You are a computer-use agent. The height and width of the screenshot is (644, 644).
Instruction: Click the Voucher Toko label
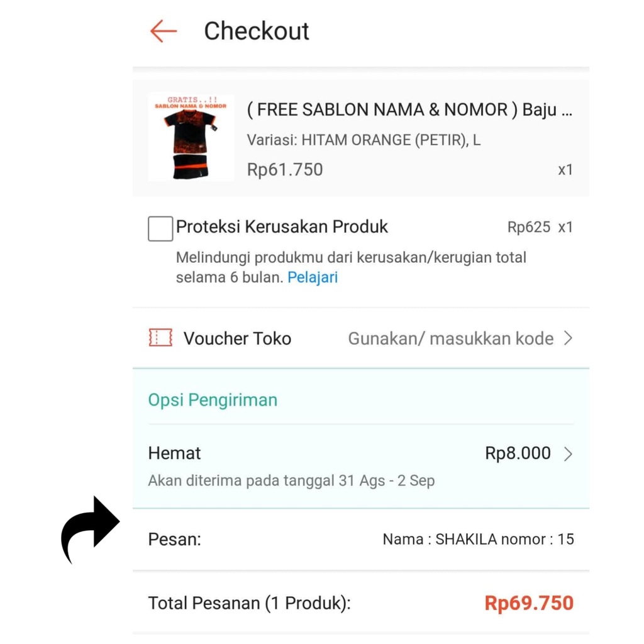[x=237, y=338]
